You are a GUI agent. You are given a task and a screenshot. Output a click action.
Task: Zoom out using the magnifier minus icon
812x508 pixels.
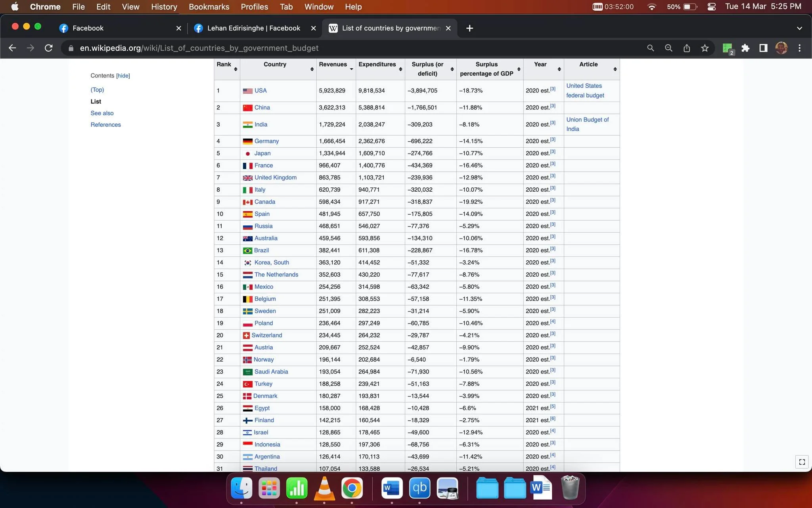pyautogui.click(x=668, y=48)
